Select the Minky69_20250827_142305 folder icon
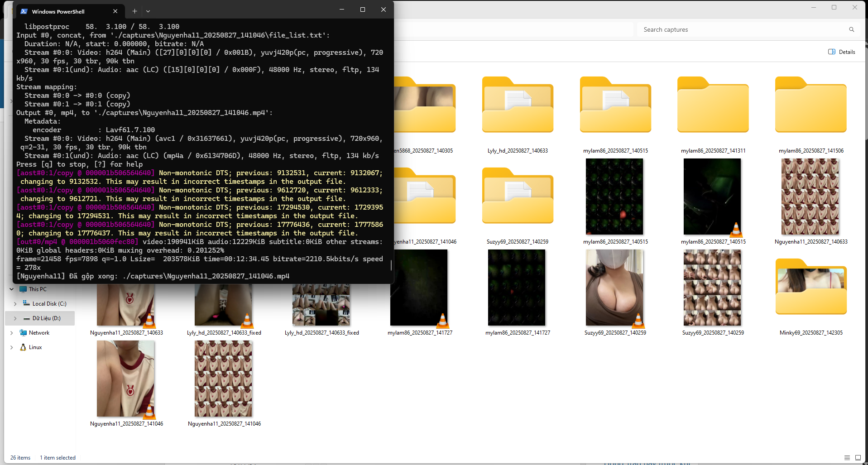 (x=810, y=287)
